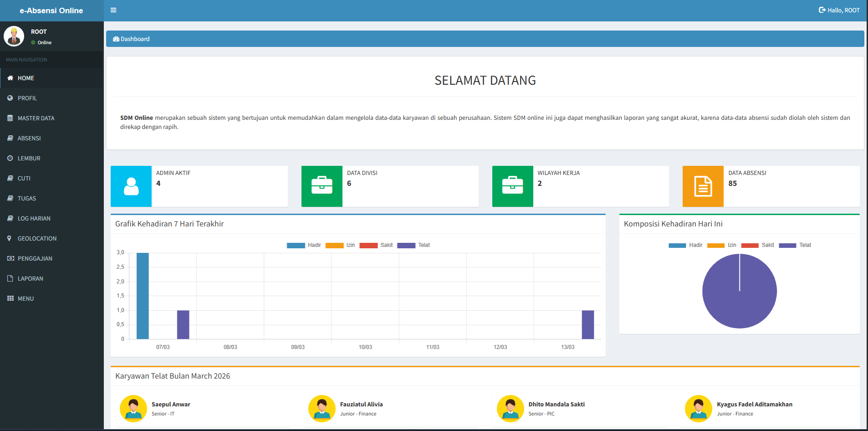Expand the Absensi sidebar menu

tap(29, 138)
